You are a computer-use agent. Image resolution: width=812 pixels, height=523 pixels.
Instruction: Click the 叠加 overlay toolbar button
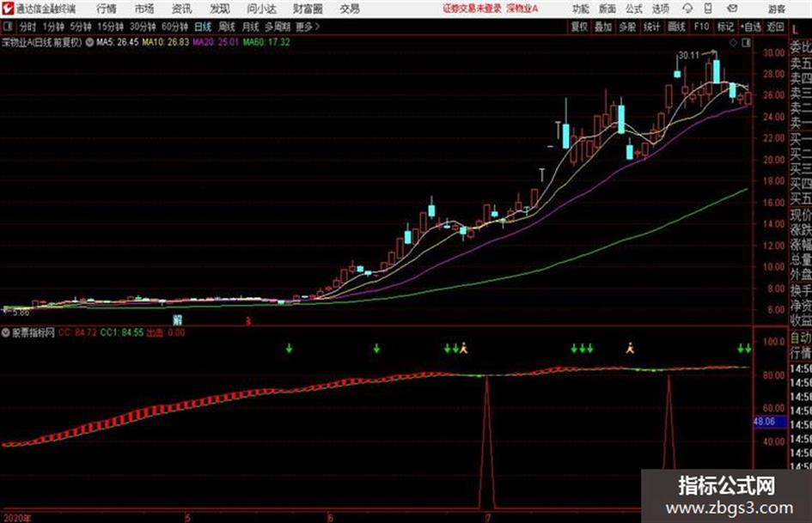point(603,27)
